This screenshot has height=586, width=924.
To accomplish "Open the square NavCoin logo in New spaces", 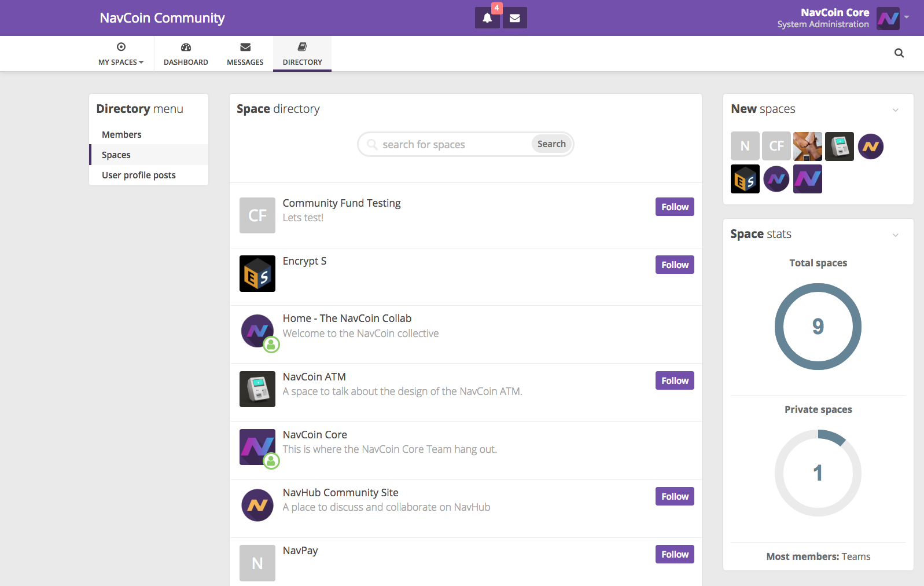I will (808, 179).
